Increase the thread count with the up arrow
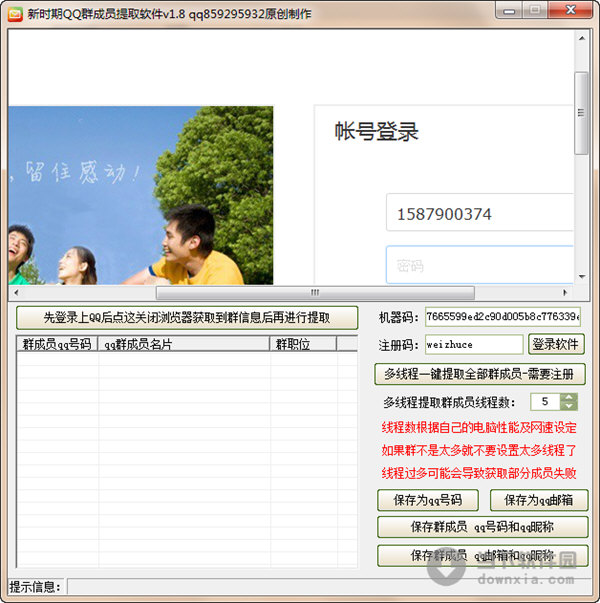Image resolution: width=600 pixels, height=603 pixels. click(569, 397)
